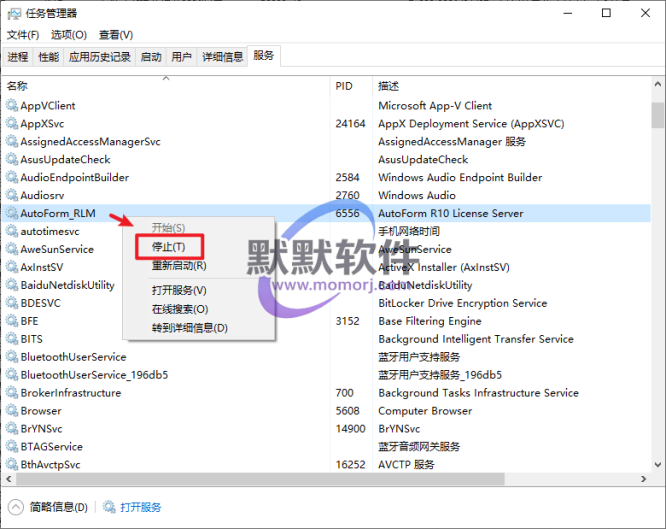This screenshot has height=529, width=666.
Task: Switch to the 详细信息 tab
Action: (222, 57)
